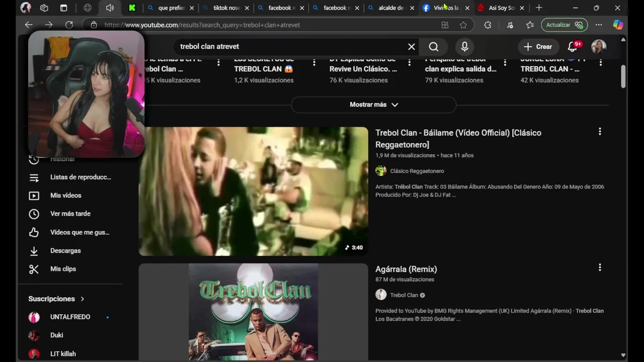Click the Historial item in sidebar
Image resolution: width=644 pixels, height=362 pixels.
(x=62, y=159)
